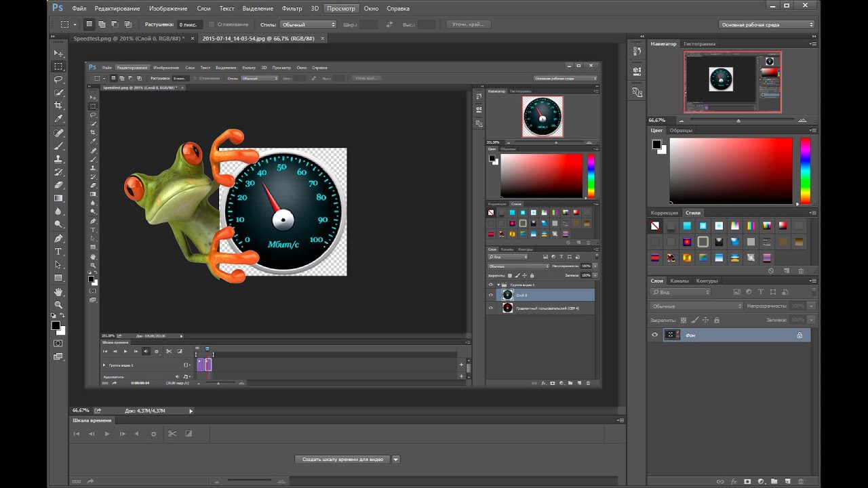Create a new layer in Layers panel
Image resolution: width=868 pixels, height=488 pixels.
click(787, 481)
